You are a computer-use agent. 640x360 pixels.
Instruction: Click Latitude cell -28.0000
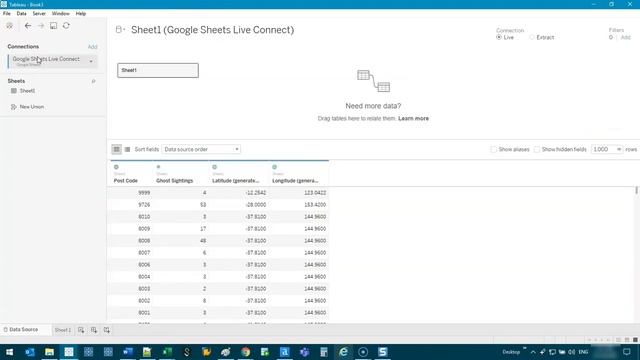(x=256, y=204)
